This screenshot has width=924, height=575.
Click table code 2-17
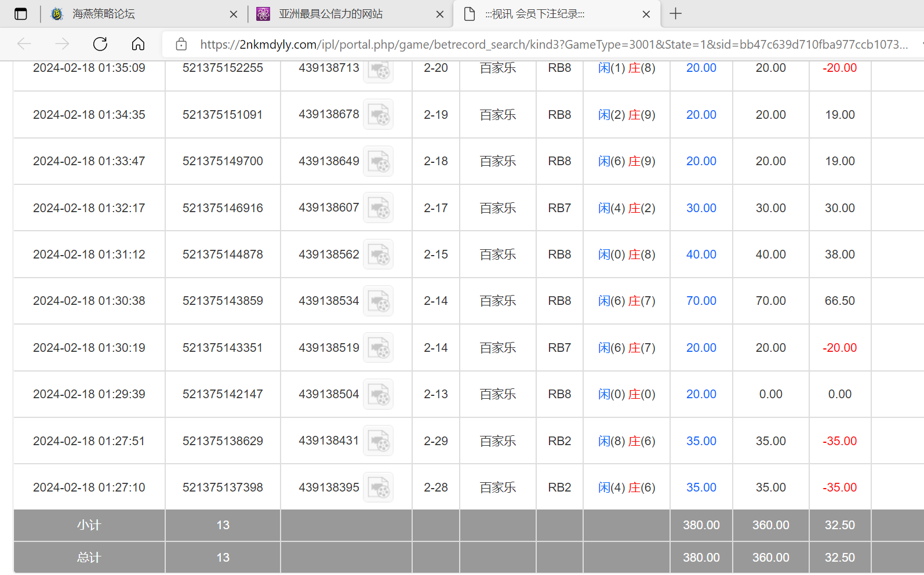pyautogui.click(x=436, y=208)
